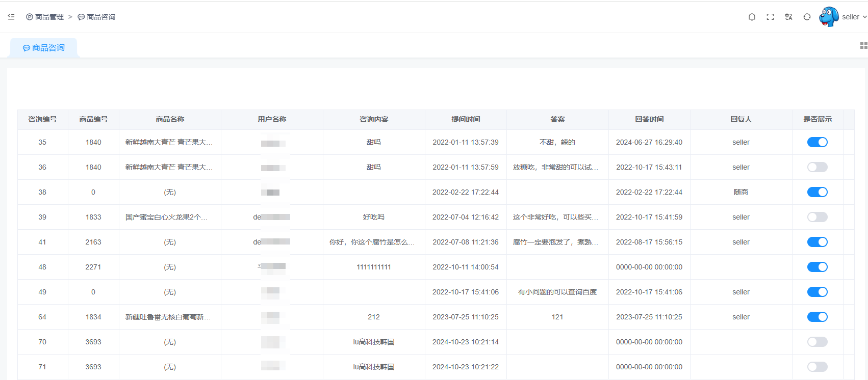Click the seller avatar image
Image resolution: width=868 pixels, height=380 pixels.
[829, 17]
